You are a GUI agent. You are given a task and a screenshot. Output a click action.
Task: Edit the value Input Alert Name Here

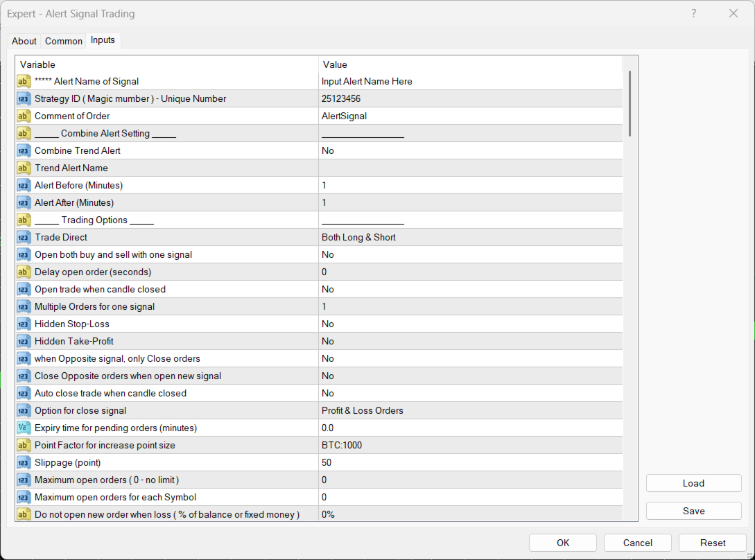tap(471, 81)
